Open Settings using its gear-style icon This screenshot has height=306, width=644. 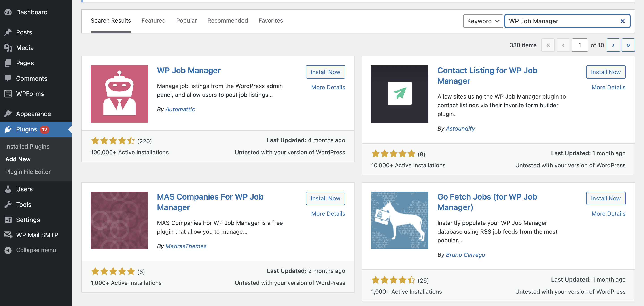(8, 220)
